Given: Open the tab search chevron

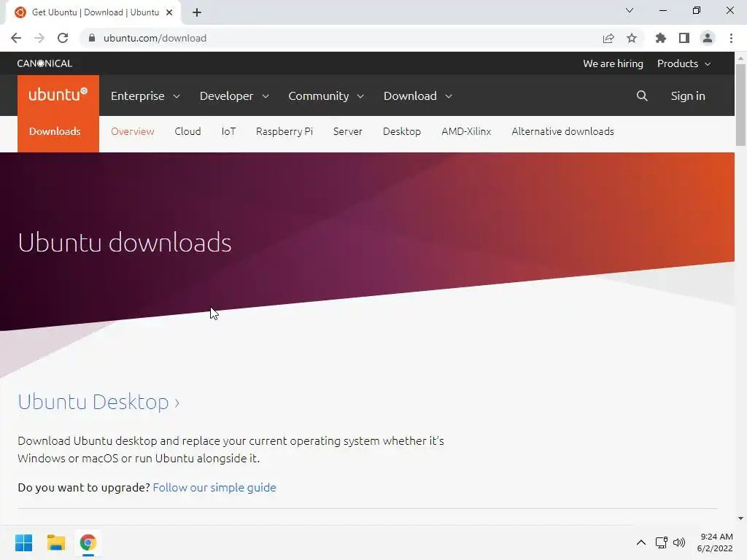Looking at the screenshot, I should point(630,10).
